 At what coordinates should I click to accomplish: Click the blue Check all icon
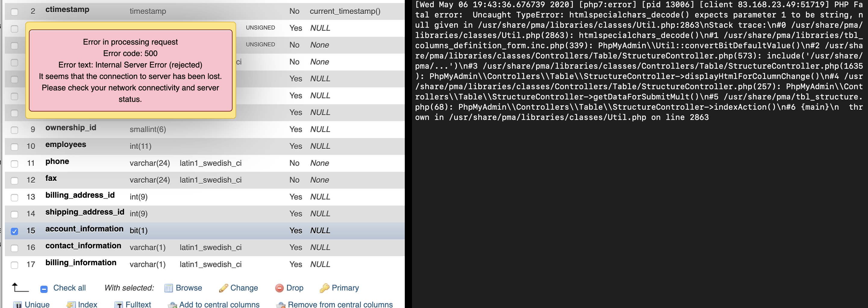point(44,289)
